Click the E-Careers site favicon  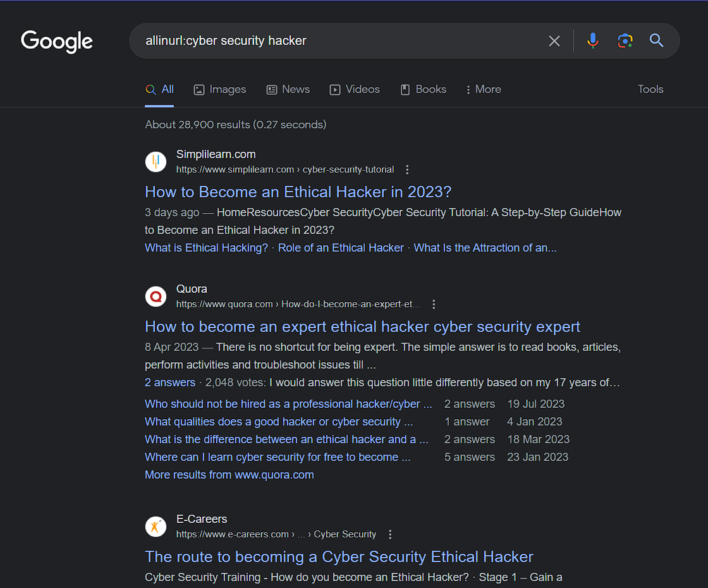(x=156, y=527)
